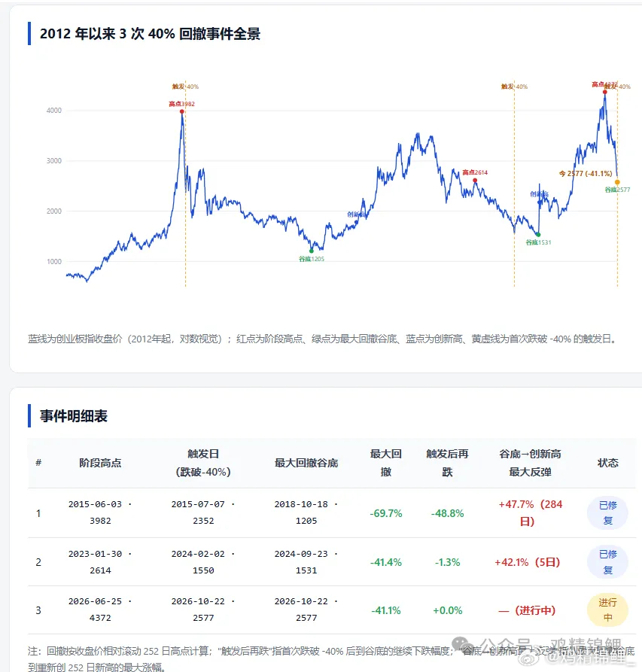Click the 阶段高点 column header
The width and height of the screenshot is (642, 672).
coord(100,463)
